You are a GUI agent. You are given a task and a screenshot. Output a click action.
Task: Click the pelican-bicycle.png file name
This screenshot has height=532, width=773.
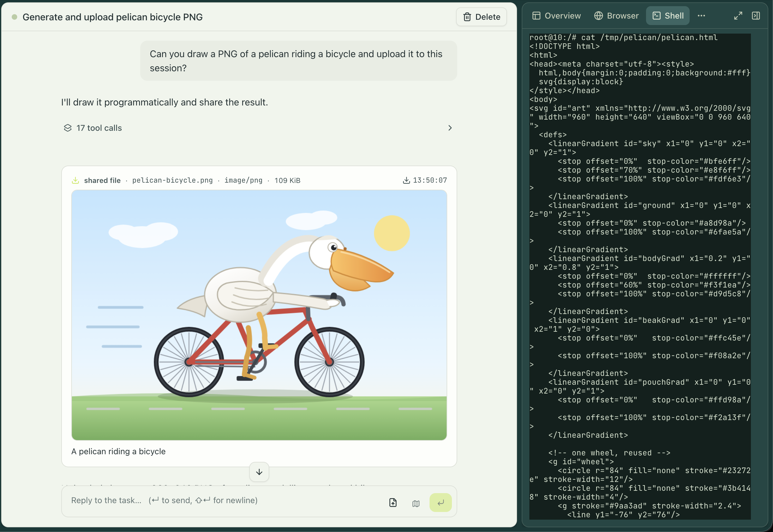(x=172, y=180)
